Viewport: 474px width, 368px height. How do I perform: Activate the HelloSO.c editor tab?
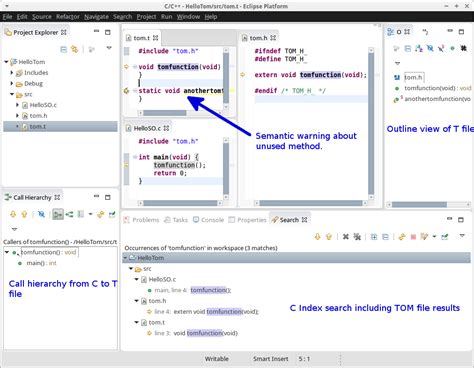coord(147,128)
